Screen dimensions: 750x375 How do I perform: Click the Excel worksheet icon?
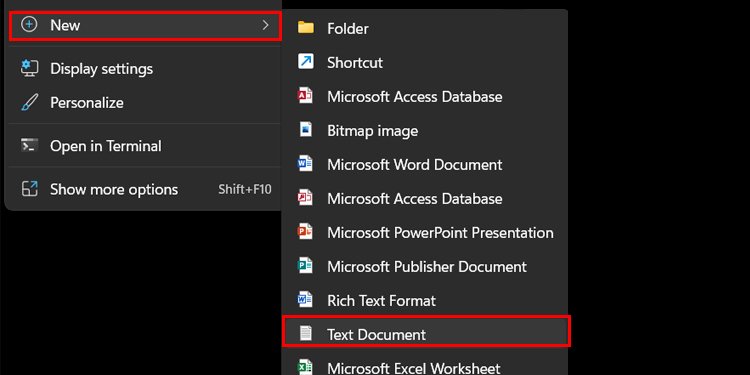tap(305, 367)
